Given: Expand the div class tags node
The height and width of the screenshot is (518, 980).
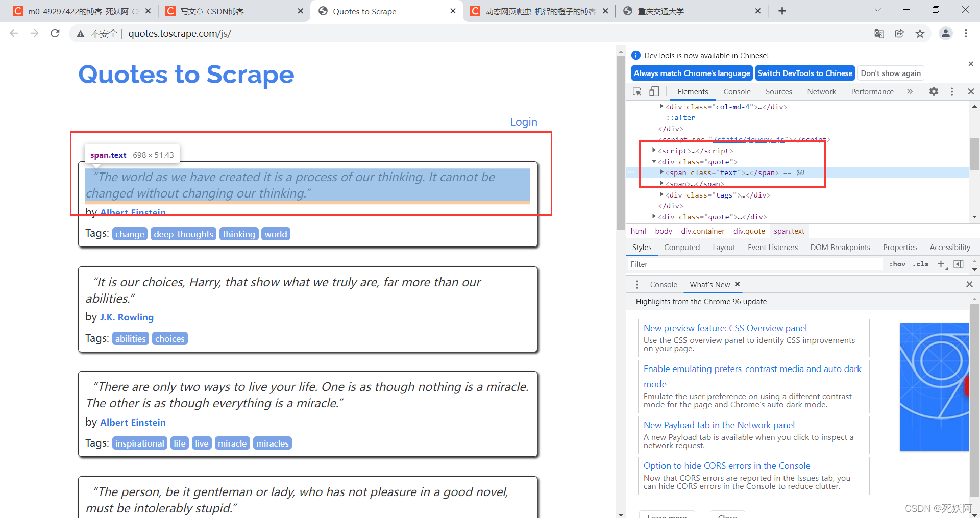Looking at the screenshot, I should click(661, 194).
